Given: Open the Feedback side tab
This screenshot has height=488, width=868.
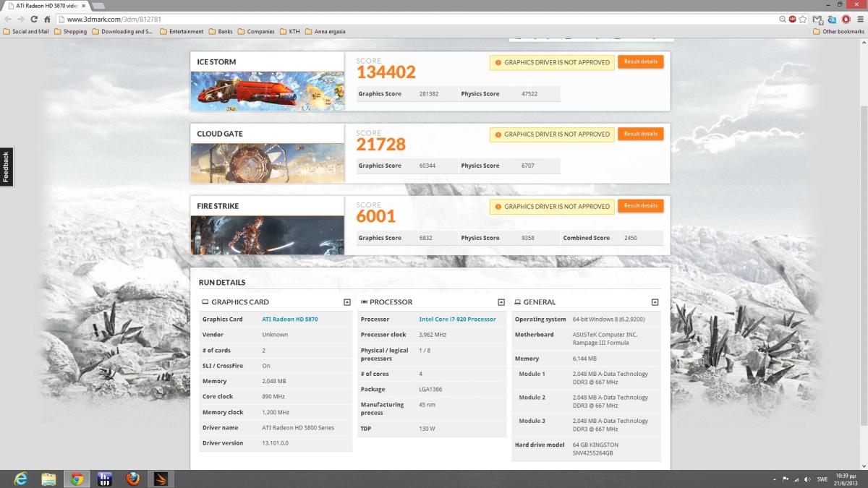Looking at the screenshot, I should tap(6, 166).
